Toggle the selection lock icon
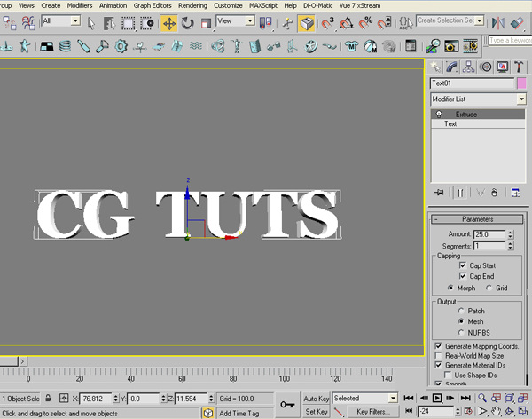The width and height of the screenshot is (532, 419). pyautogui.click(x=47, y=399)
